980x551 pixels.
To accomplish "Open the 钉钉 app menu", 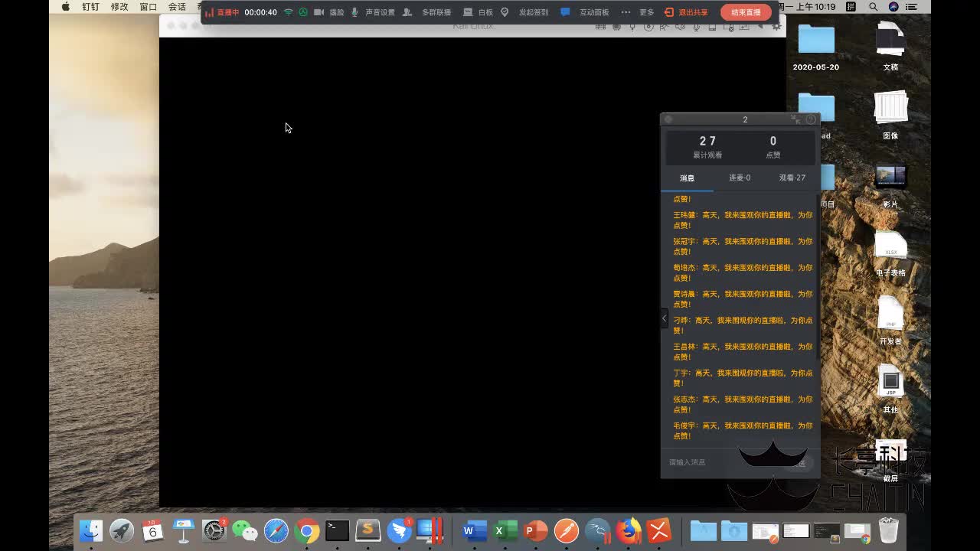I will 90,7.
